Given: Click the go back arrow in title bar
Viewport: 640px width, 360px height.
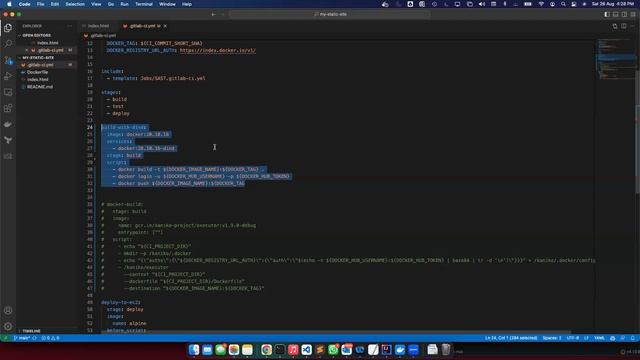Looking at the screenshot, I should point(213,14).
